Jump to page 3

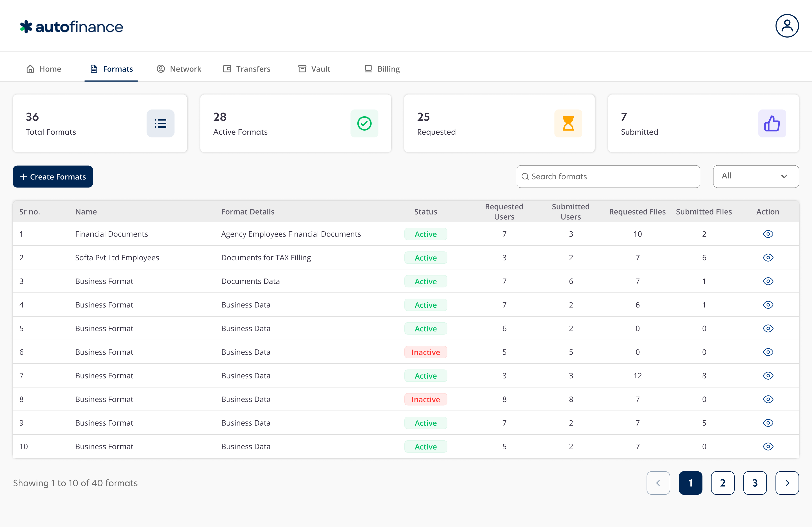tap(755, 483)
